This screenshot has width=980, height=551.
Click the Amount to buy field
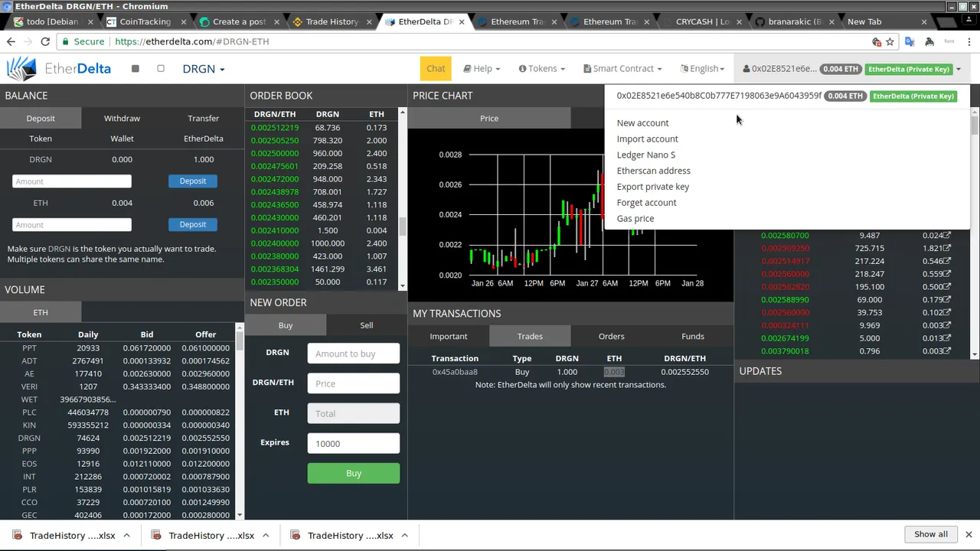click(x=353, y=354)
